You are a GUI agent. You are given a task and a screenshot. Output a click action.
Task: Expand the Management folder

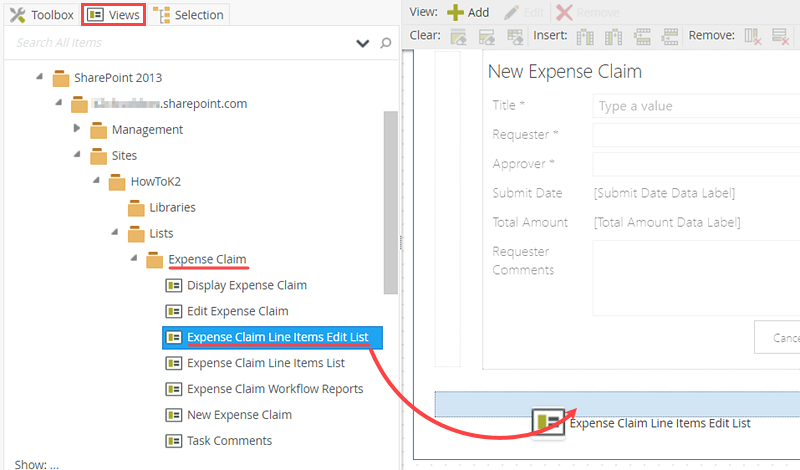click(78, 129)
